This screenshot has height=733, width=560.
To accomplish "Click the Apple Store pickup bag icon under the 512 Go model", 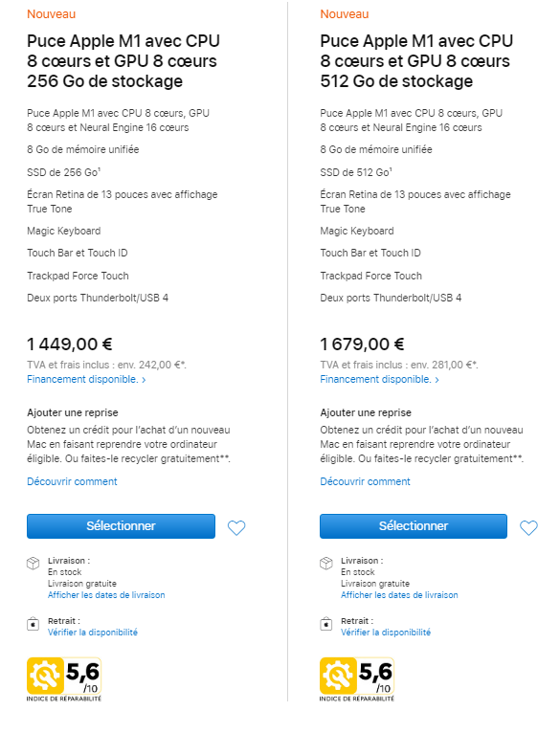I will 326,624.
